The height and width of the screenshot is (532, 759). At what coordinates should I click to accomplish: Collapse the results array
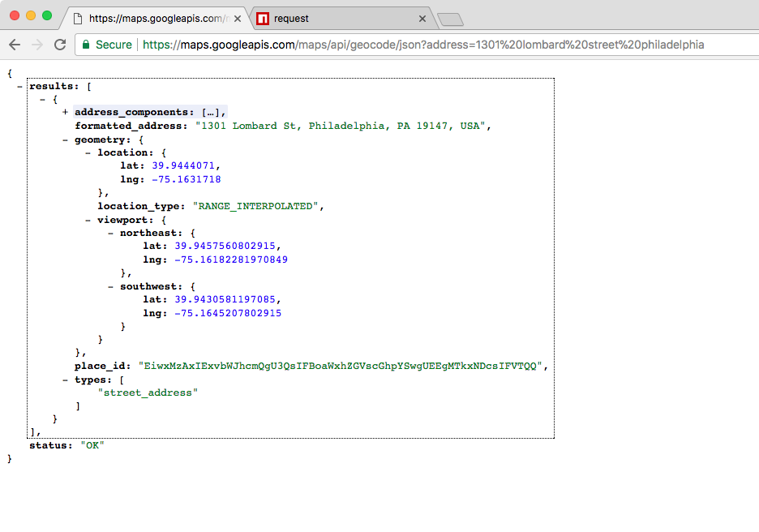point(19,86)
